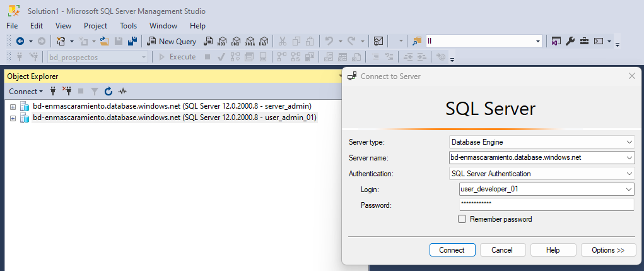644x271 pixels.
Task: Expand the server_admin server node
Action: (13, 107)
